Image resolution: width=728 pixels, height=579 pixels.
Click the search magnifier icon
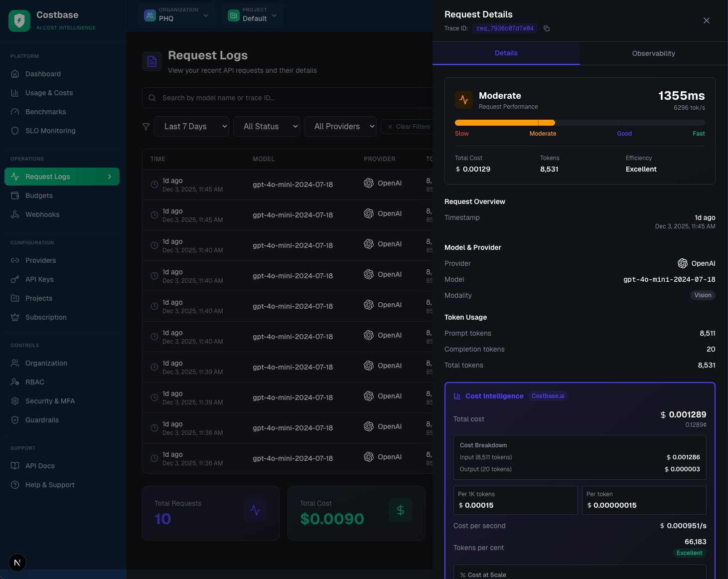click(x=152, y=98)
